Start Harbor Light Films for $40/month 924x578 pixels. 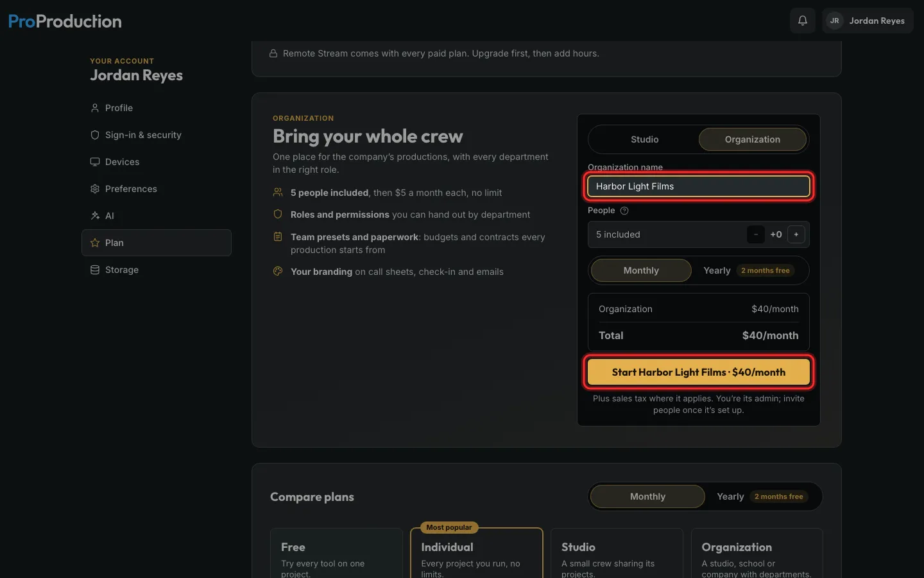coord(699,372)
